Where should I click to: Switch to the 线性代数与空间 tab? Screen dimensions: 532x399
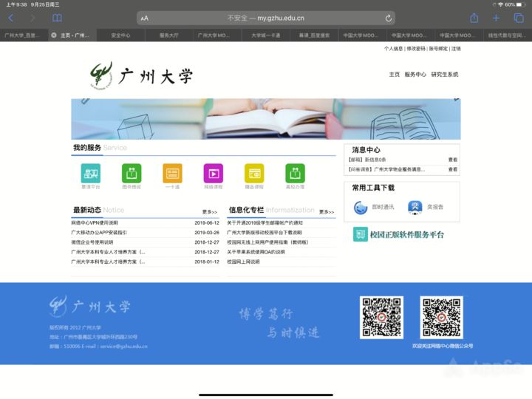click(x=507, y=35)
